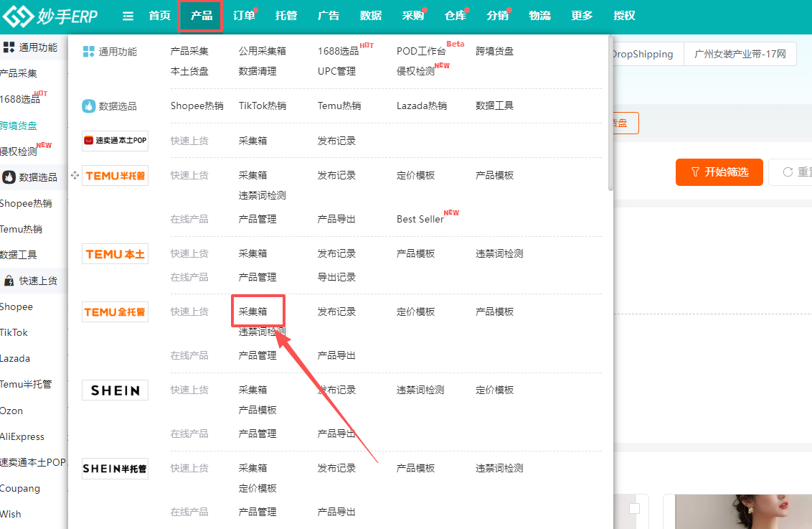Select the 广州女装产业带-17网 tab
812x529 pixels.
point(740,54)
